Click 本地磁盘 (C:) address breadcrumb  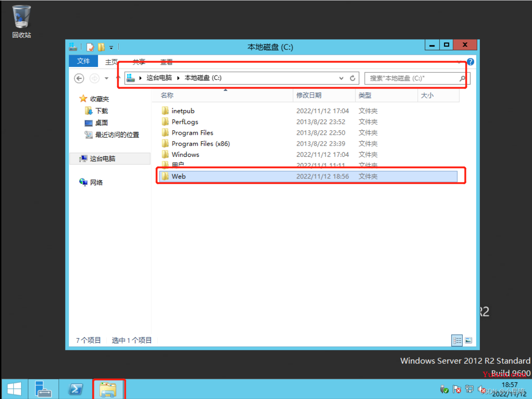[x=203, y=78]
